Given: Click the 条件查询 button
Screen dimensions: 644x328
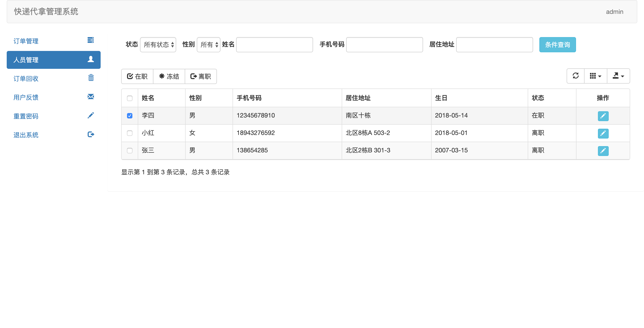Looking at the screenshot, I should (557, 45).
